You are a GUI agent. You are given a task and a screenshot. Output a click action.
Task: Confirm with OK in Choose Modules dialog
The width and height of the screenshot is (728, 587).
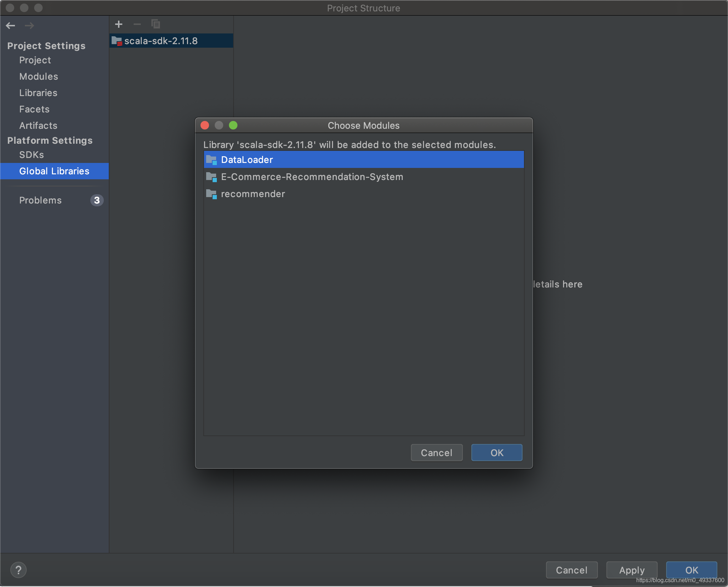[496, 453]
